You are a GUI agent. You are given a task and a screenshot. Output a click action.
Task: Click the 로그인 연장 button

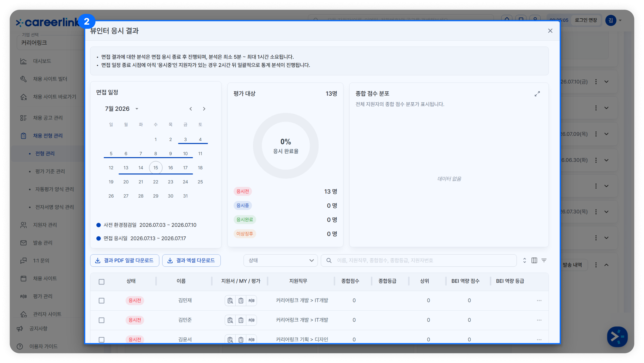coord(585,20)
